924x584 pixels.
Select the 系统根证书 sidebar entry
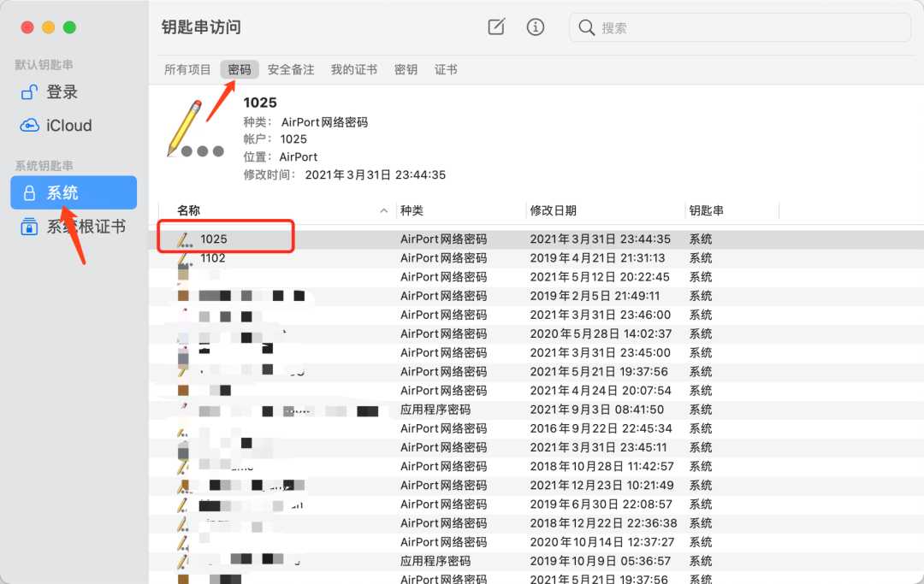click(74, 227)
